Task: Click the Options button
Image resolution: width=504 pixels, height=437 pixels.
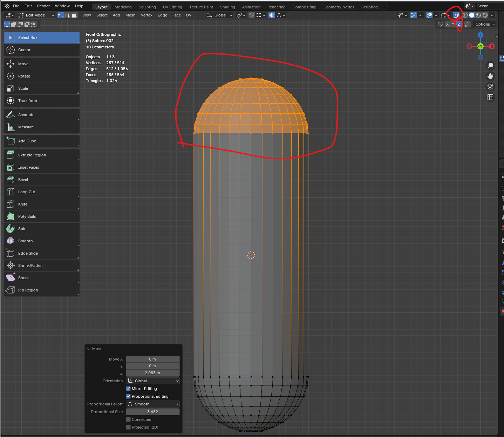Action: pyautogui.click(x=485, y=24)
